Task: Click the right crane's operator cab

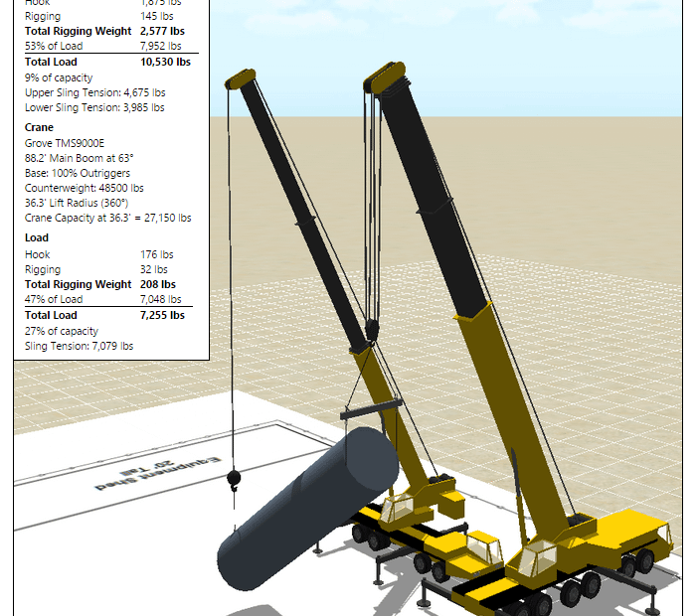Action: point(540,556)
